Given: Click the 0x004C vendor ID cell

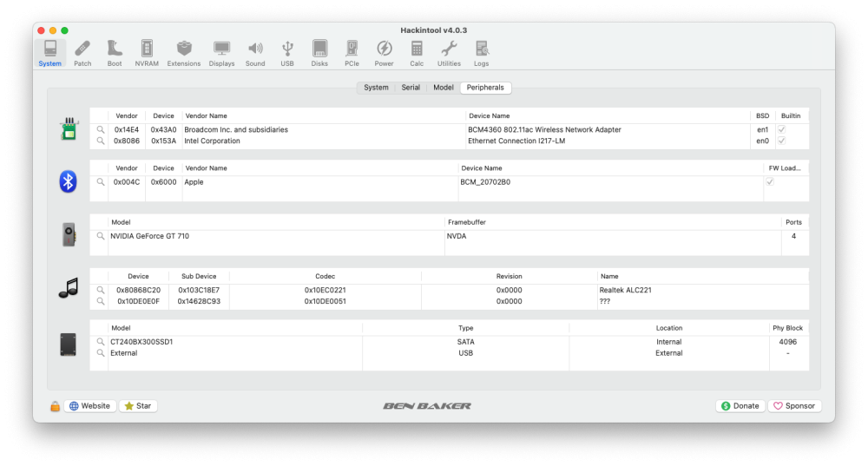Looking at the screenshot, I should 127,181.
